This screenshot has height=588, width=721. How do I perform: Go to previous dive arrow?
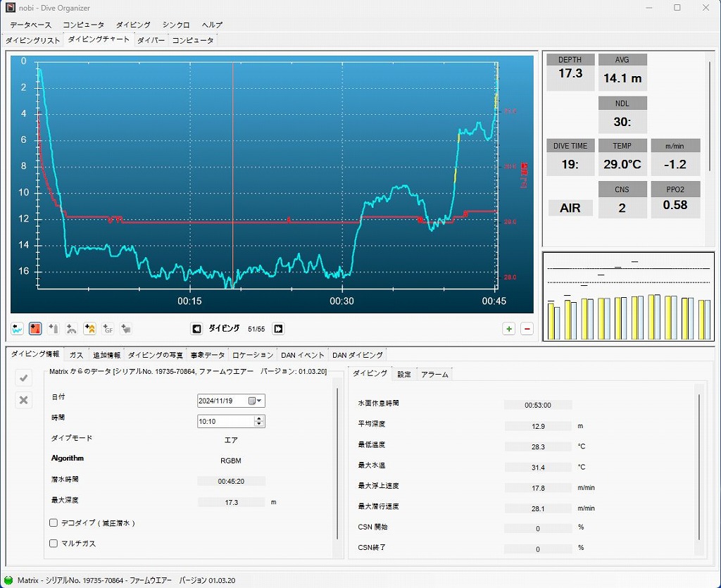pyautogui.click(x=197, y=329)
